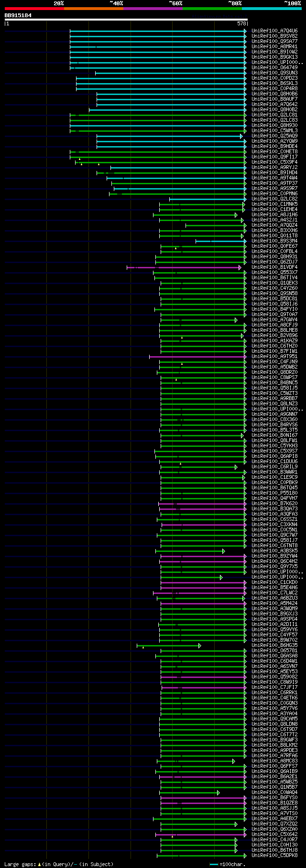
Task: Click the green alignment bar of UniRef100_B6HG35
Action: pyautogui.click(x=169, y=646)
